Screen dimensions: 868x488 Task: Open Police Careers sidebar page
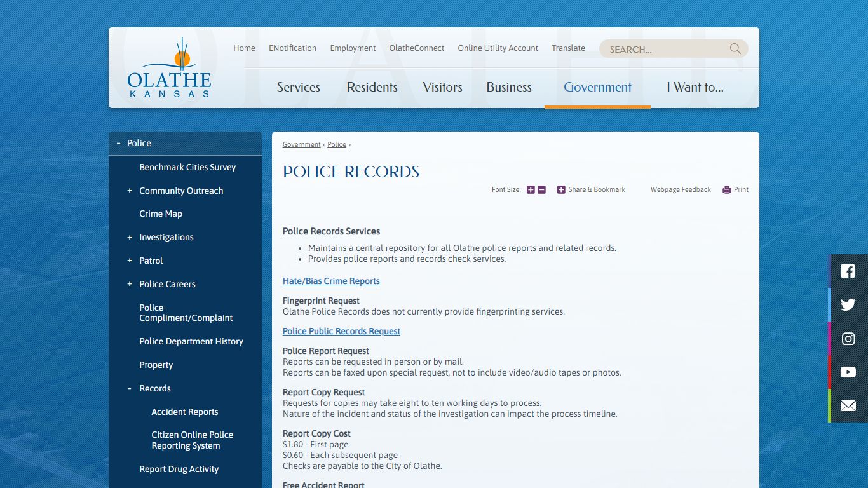tap(167, 284)
